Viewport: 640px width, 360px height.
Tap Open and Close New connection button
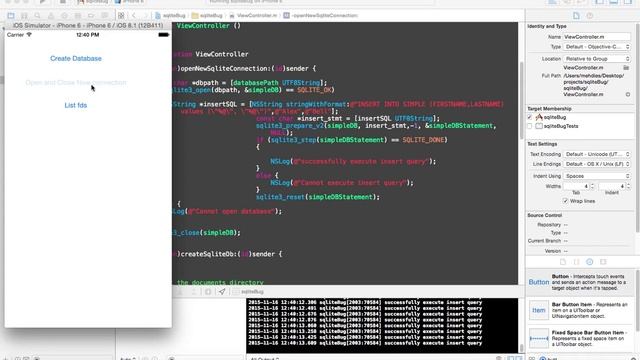(76, 82)
